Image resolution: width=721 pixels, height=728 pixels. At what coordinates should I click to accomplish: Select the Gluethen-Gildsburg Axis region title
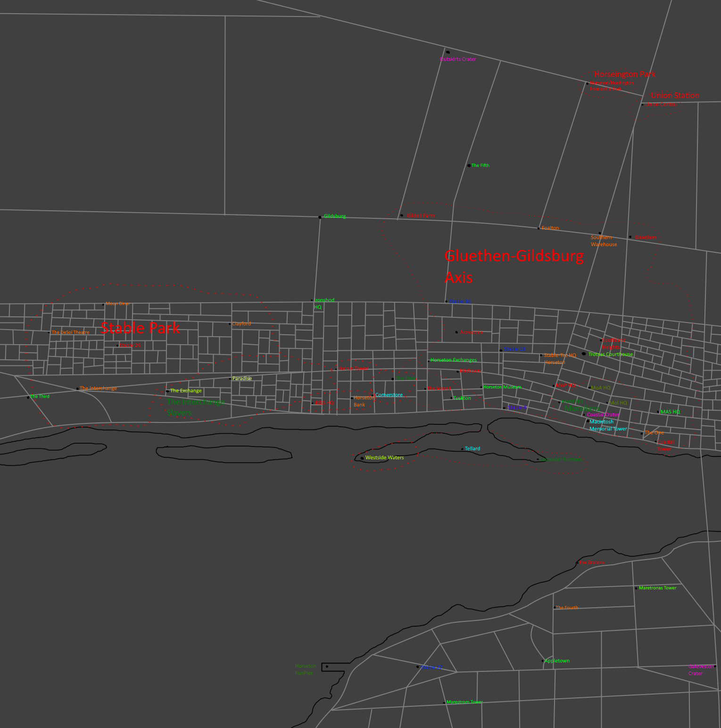coord(514,266)
